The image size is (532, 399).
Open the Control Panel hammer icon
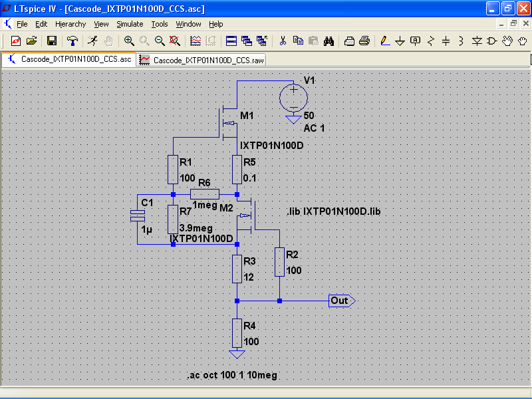[72, 41]
